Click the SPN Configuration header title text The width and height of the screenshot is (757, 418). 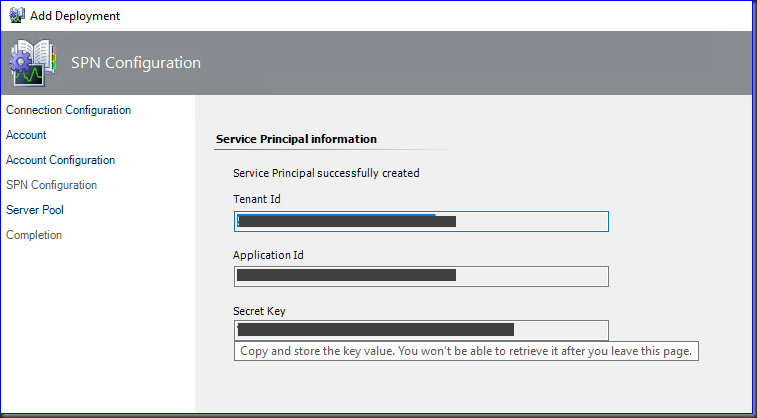[136, 63]
